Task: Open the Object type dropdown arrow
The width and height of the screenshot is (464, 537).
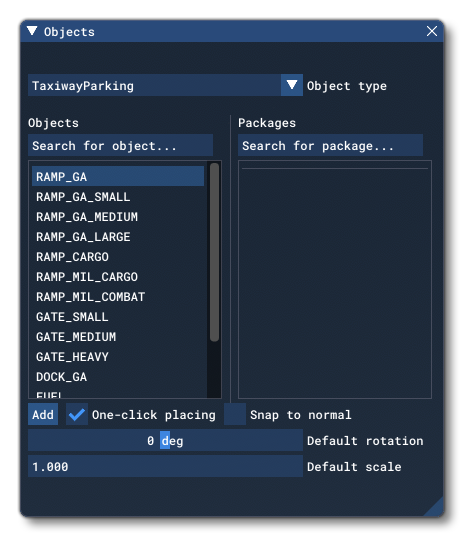Action: [x=292, y=85]
